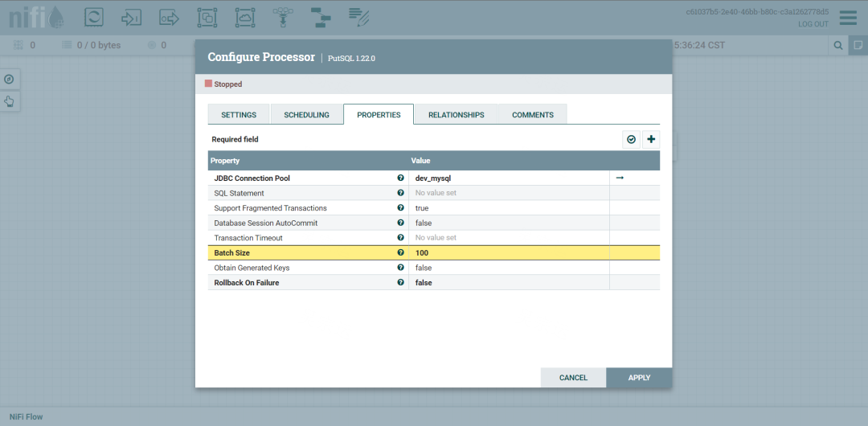Select the Support Fragmented Transactions property name
The width and height of the screenshot is (868, 426).
tap(271, 208)
